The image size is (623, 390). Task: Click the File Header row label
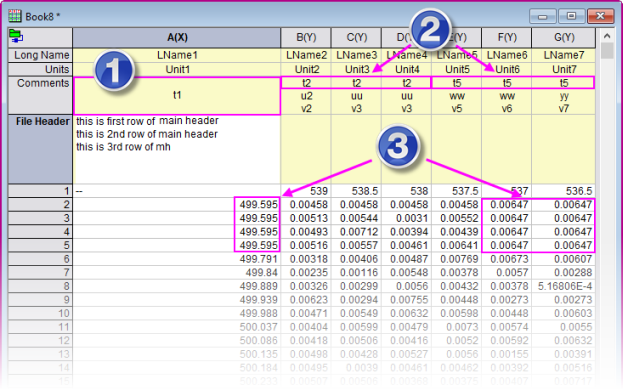point(40,149)
